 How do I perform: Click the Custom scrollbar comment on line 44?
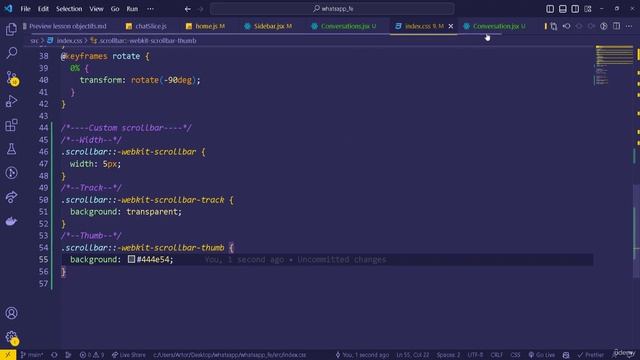(x=126, y=128)
